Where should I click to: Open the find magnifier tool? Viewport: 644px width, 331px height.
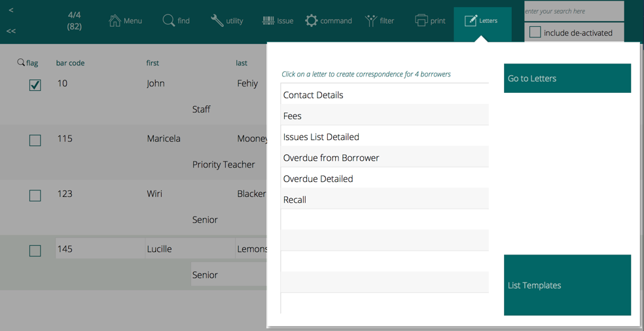[168, 21]
